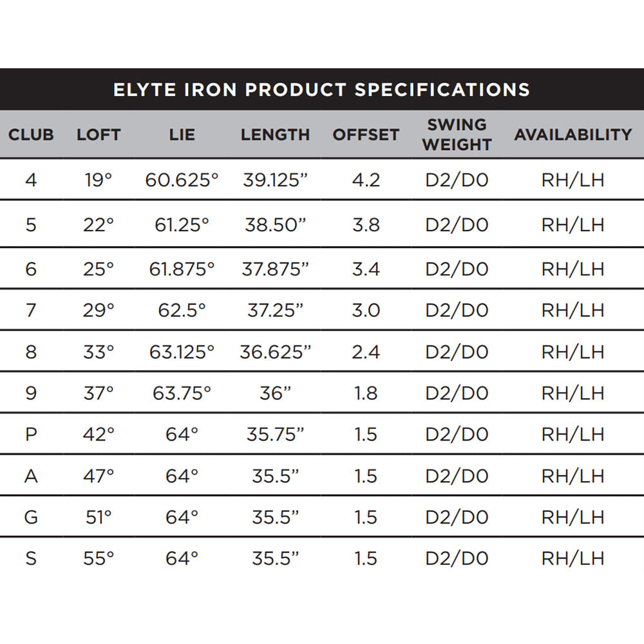Viewport: 644px width, 644px height.
Task: Select the 35.75” length cell
Action: tap(275, 434)
